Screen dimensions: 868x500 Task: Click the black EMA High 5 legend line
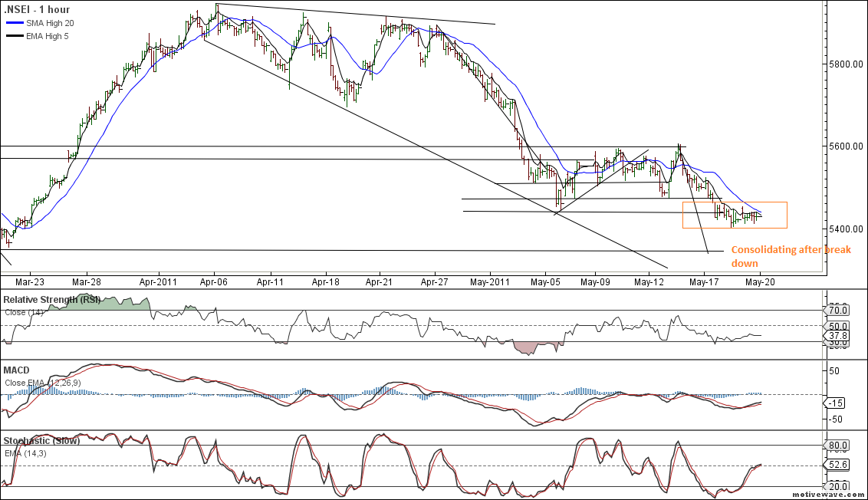(x=13, y=35)
